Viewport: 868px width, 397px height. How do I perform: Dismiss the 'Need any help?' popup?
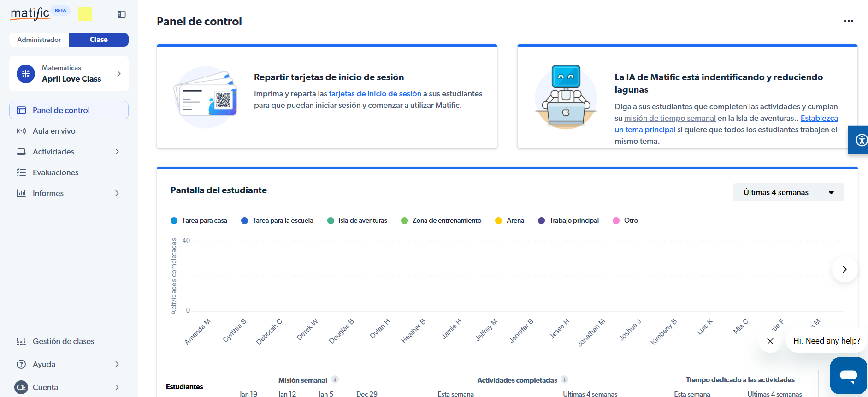coord(770,341)
